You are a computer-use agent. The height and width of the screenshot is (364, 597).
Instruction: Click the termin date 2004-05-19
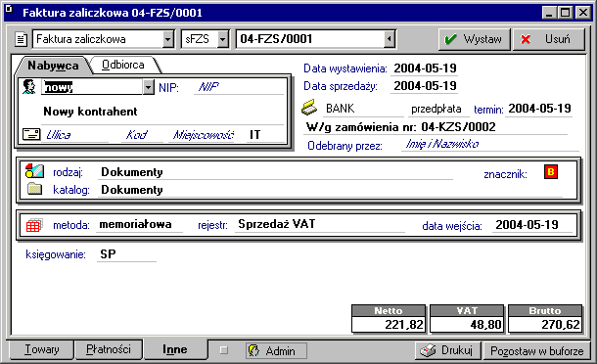539,109
